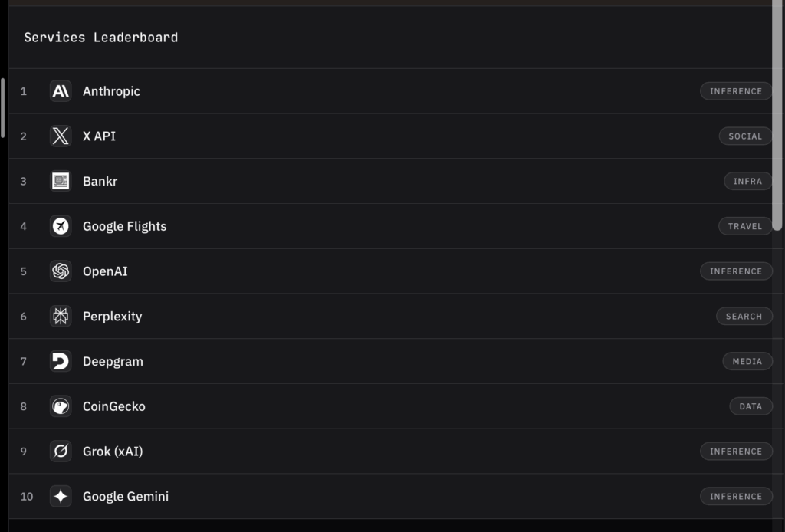The height and width of the screenshot is (532, 785).
Task: Click the Perplexity logo icon
Action: pyautogui.click(x=61, y=317)
